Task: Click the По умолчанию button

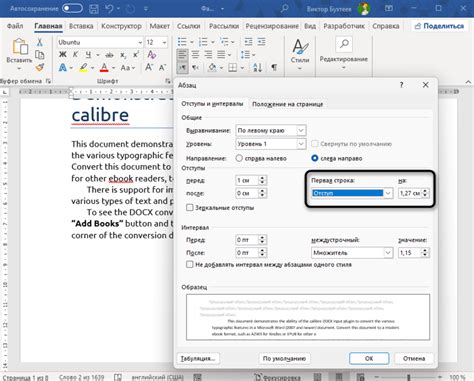Action: click(284, 359)
